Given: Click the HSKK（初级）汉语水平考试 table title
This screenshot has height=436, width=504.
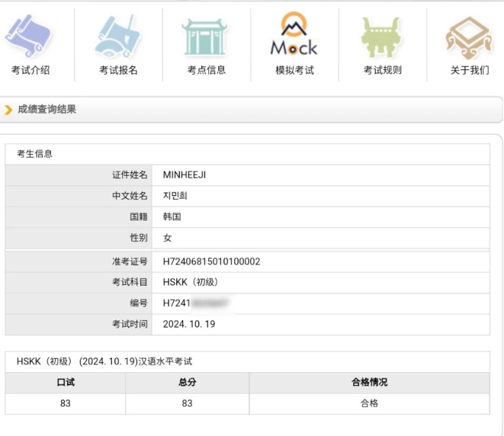Looking at the screenshot, I should point(104,361).
